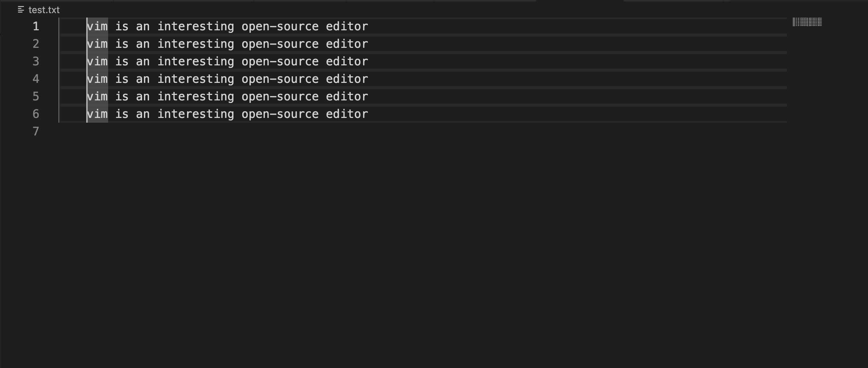Click the word 'open-source' on line 3
The image size is (868, 368).
(280, 61)
